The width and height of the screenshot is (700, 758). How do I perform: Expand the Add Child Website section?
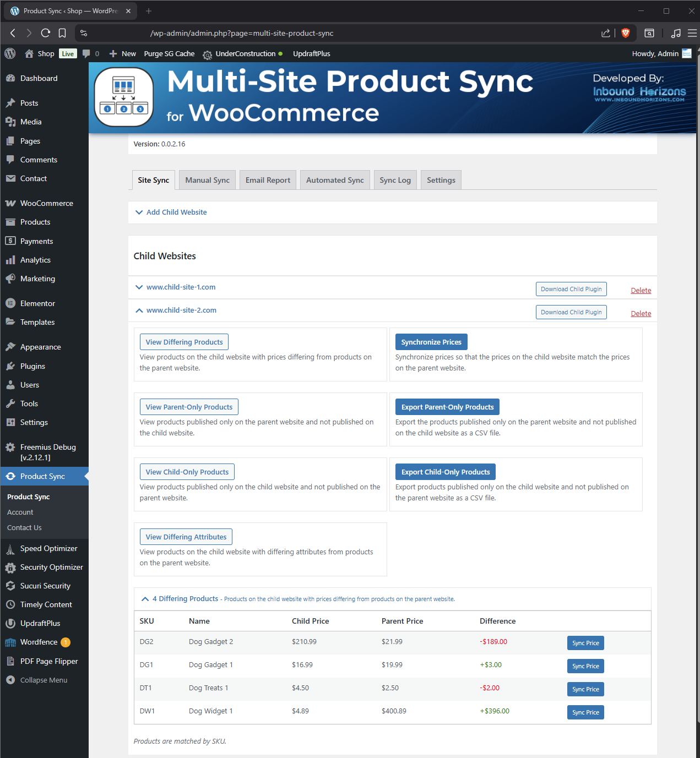click(176, 212)
